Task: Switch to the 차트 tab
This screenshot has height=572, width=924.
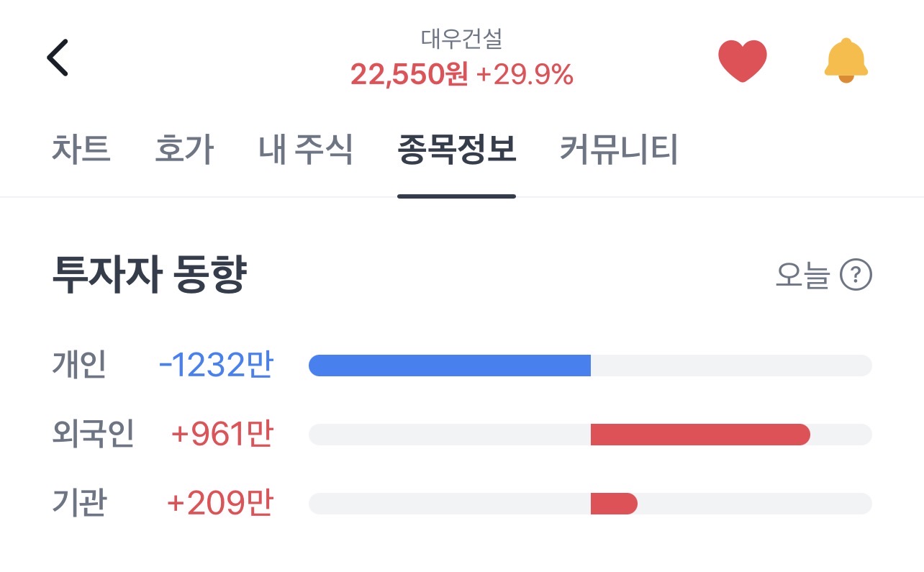Action: click(81, 150)
